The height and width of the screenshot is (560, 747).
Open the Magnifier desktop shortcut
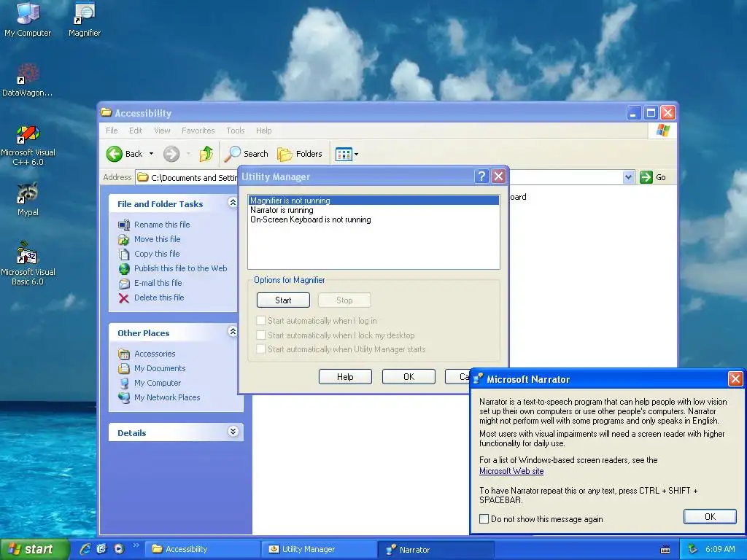coord(85,19)
